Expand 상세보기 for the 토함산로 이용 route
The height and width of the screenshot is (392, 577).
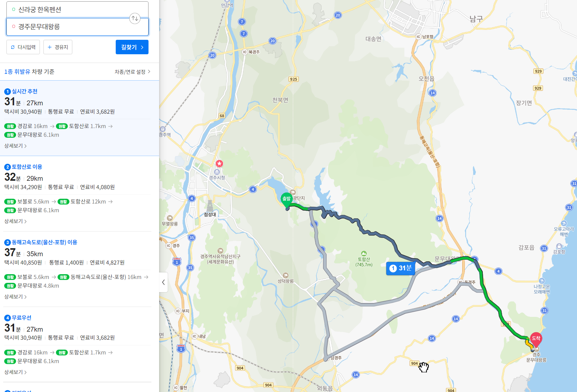15,221
